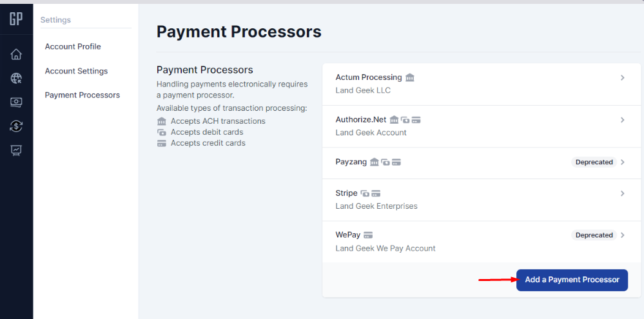Click the Deprecated badge on Payzang
644x319 pixels.
pyautogui.click(x=594, y=162)
